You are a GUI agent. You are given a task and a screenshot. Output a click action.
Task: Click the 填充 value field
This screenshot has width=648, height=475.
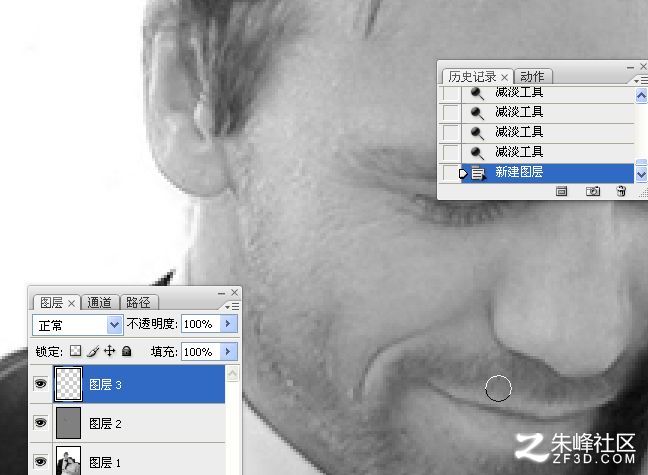(x=201, y=352)
